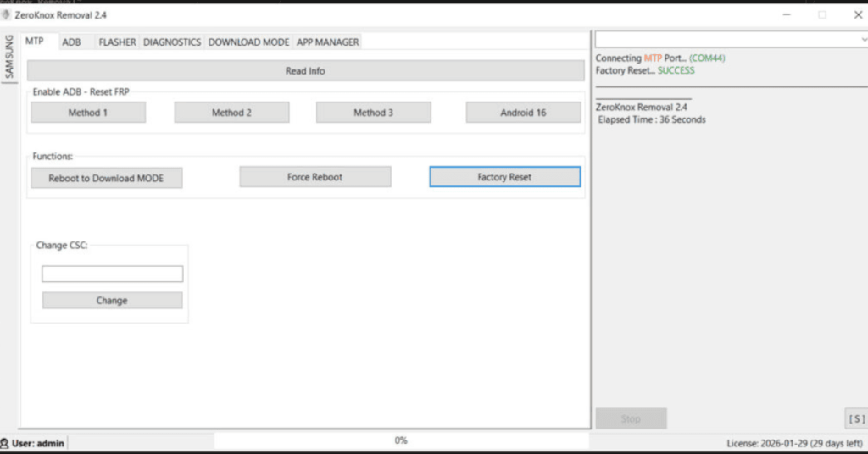Viewport: 868px width, 454px height.
Task: Click the [ S ] button
Action: [x=856, y=418]
